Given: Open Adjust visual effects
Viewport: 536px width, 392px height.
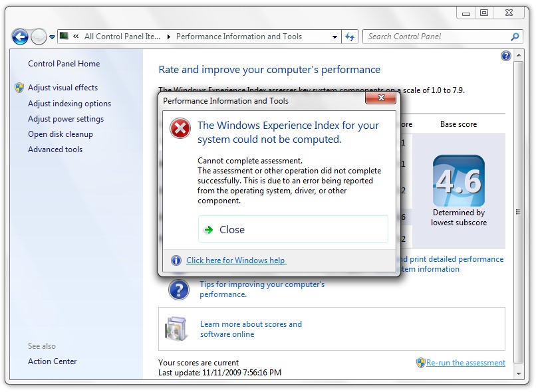Looking at the screenshot, I should click(63, 88).
